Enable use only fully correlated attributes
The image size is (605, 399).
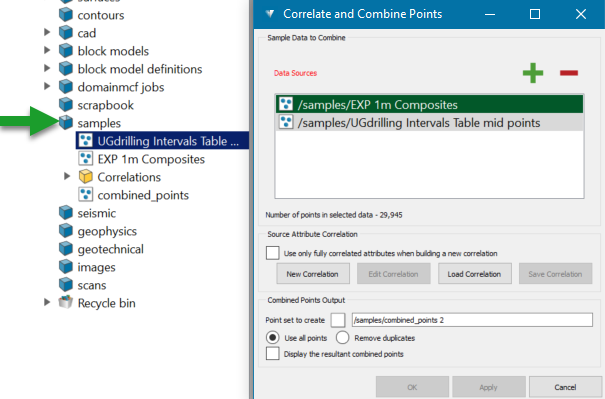(x=272, y=253)
